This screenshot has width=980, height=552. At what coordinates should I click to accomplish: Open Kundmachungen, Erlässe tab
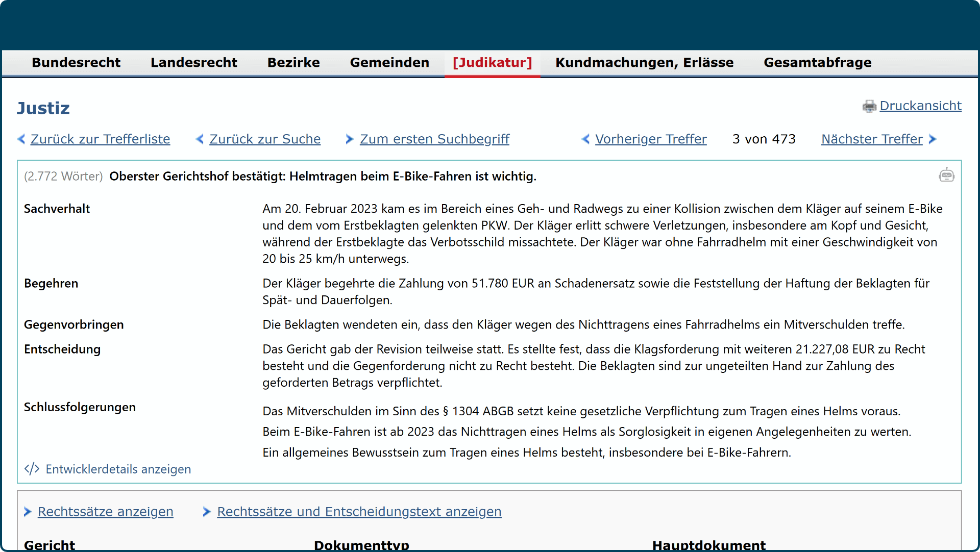coord(644,62)
